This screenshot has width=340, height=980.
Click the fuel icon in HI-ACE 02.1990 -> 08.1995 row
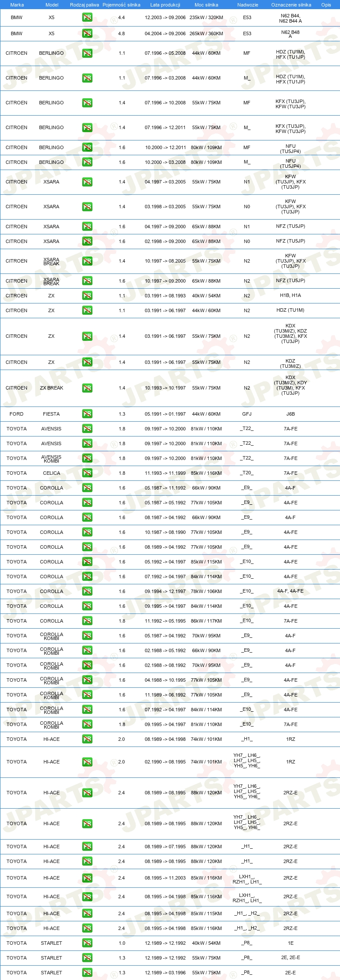87,762
